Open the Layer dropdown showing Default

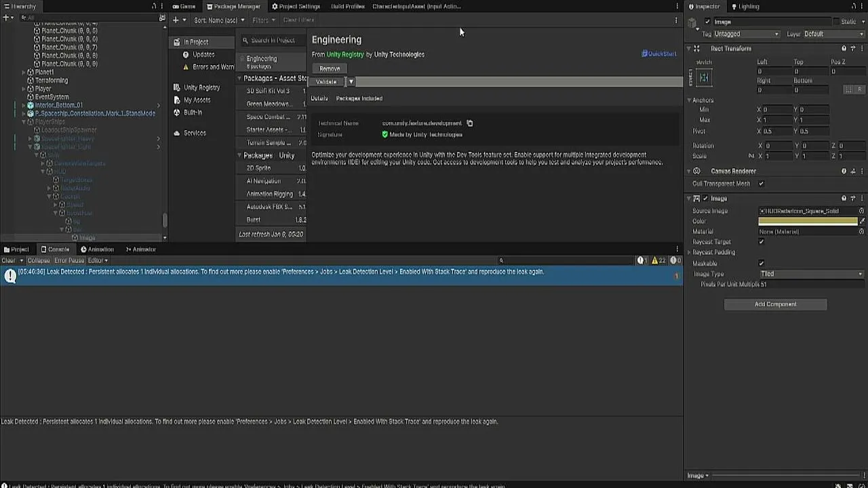click(834, 34)
